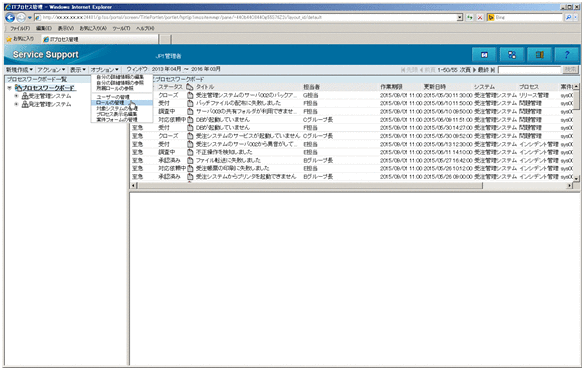Collapse the プロセスワークボード tree root node

(9, 88)
